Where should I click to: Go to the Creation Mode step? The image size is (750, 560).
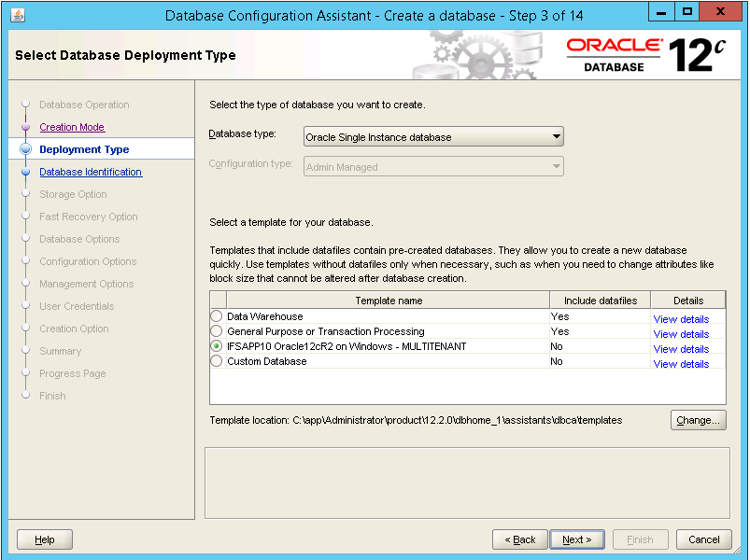(x=72, y=127)
